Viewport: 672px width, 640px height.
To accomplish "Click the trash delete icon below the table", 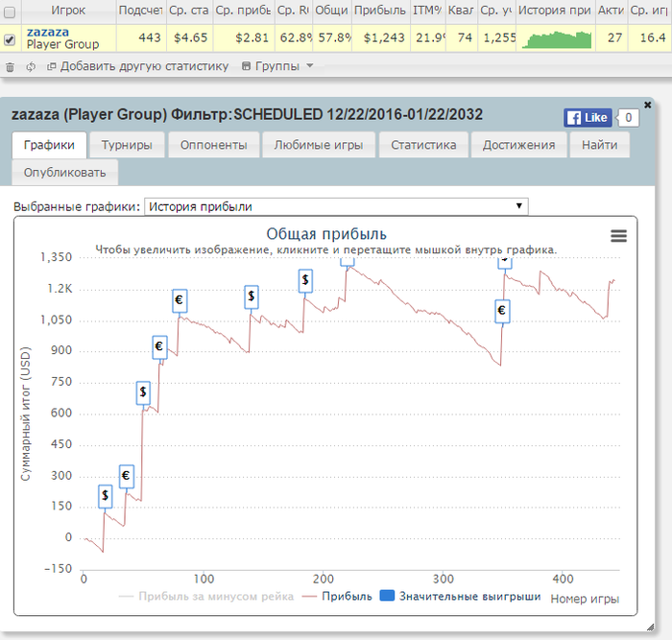I will [x=10, y=67].
